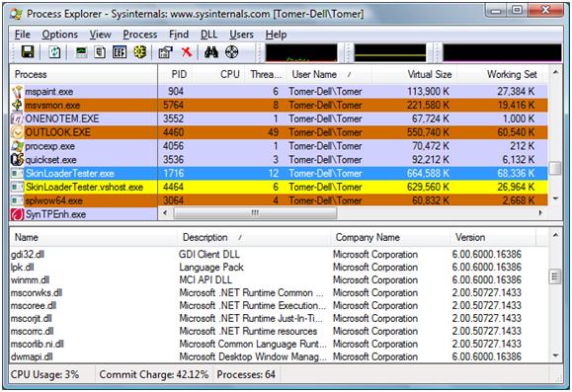Open process Properties toolbar icon

pos(166,52)
